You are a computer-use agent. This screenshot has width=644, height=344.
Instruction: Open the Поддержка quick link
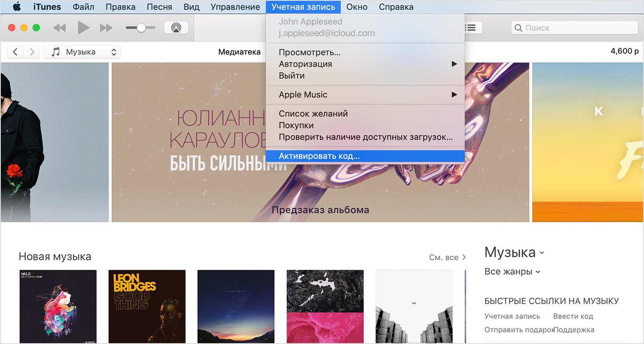[574, 330]
